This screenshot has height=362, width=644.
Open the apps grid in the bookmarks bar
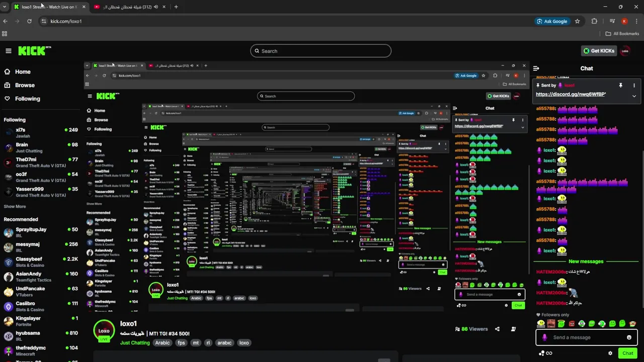tap(5, 34)
